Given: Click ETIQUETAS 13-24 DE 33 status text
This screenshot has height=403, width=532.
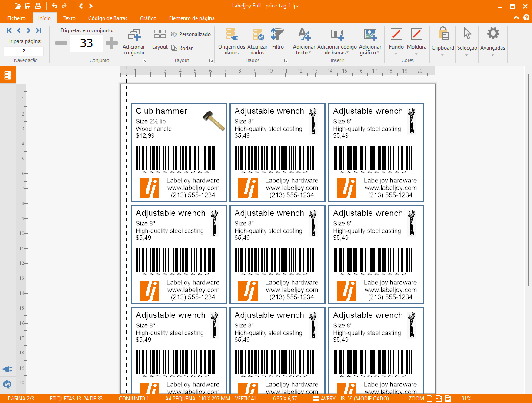Looking at the screenshot, I should (x=76, y=399).
